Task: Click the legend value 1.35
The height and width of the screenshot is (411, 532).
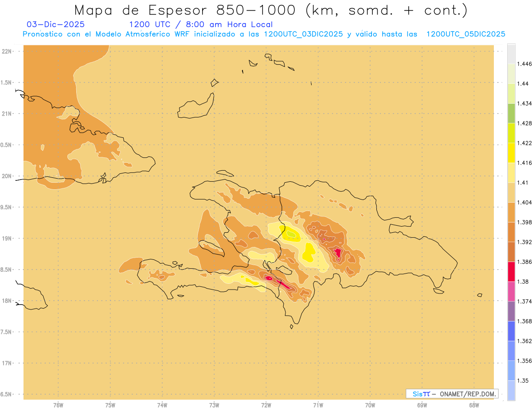Action: (x=523, y=380)
